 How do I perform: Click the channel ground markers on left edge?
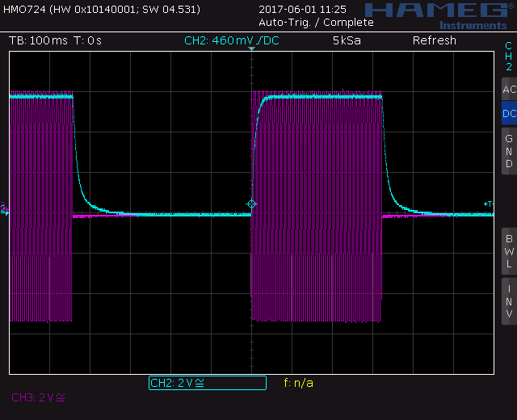click(4, 210)
